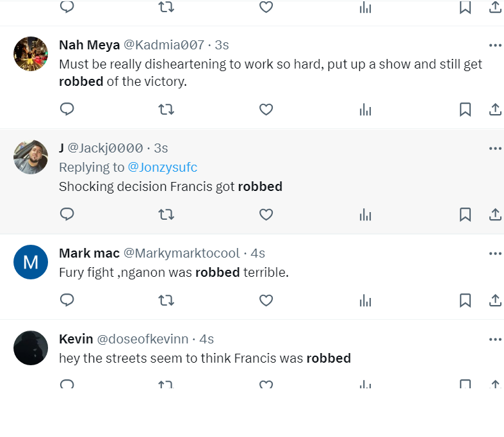The width and height of the screenshot is (504, 437).
Task: Share Jackj0000's tweet
Action: (495, 214)
